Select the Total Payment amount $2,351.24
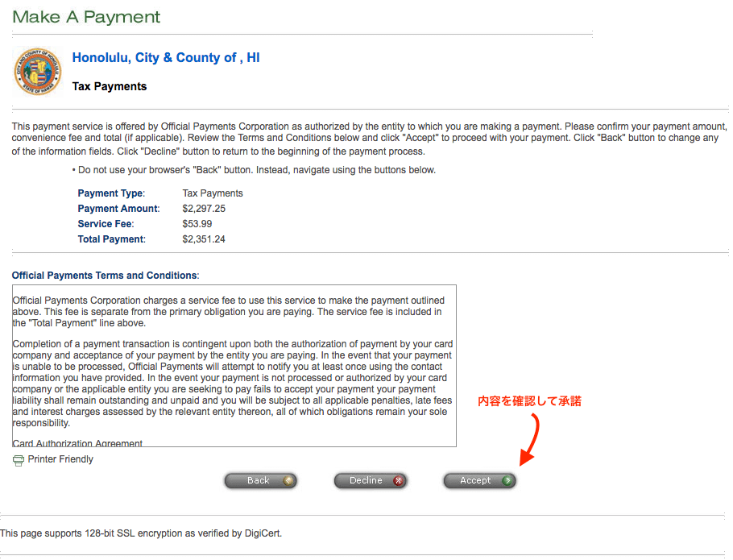Screen dimensions: 733x560 coord(204,239)
